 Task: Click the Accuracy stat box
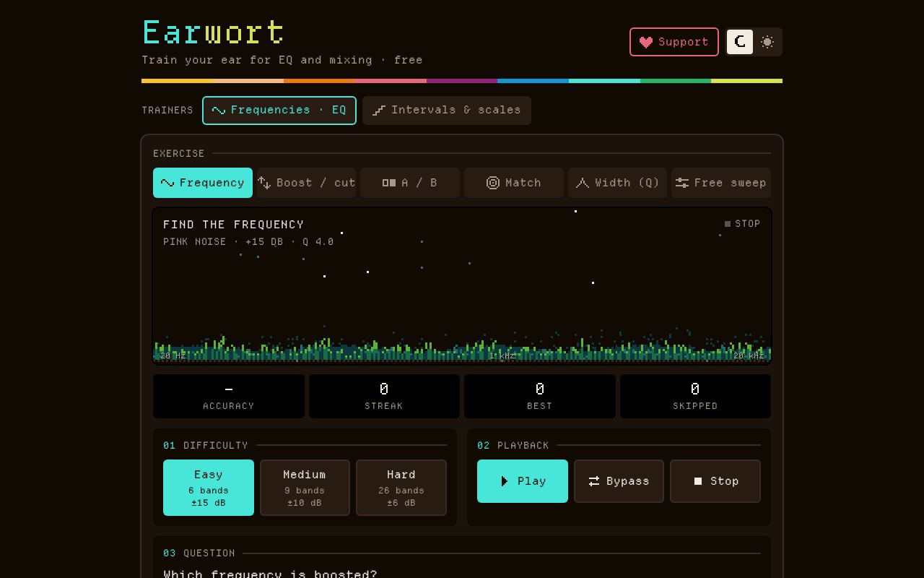tap(229, 396)
